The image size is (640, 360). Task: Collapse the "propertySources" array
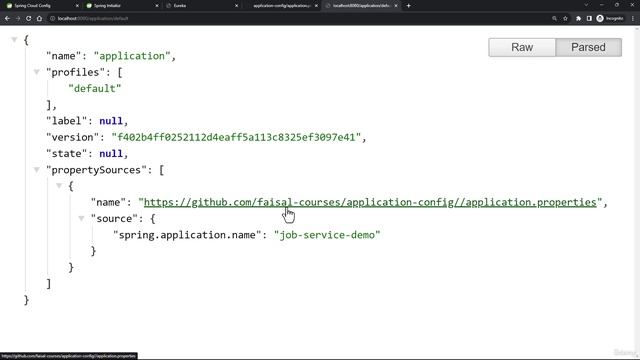point(37,170)
